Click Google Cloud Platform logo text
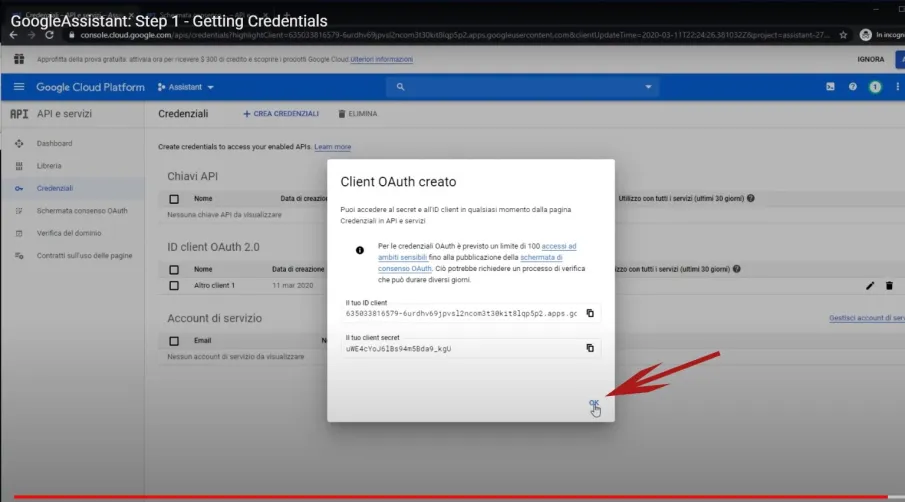The height and width of the screenshot is (502, 905). pyautogui.click(x=90, y=87)
